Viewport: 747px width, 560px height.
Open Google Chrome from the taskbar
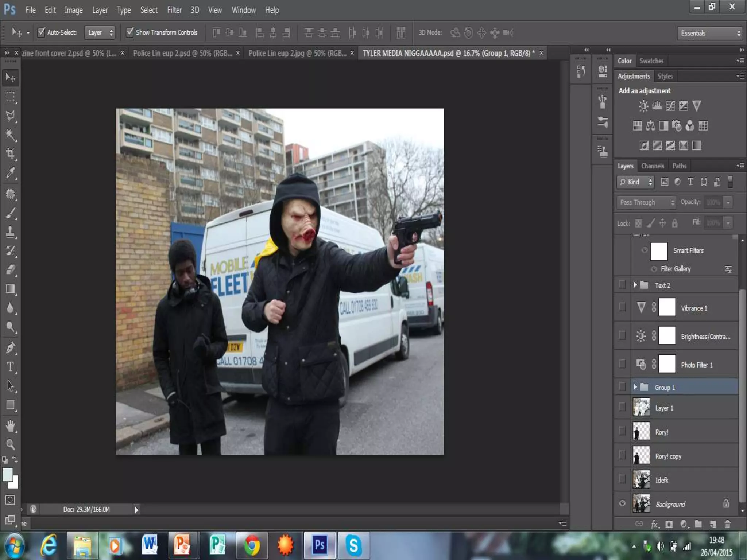(252, 545)
